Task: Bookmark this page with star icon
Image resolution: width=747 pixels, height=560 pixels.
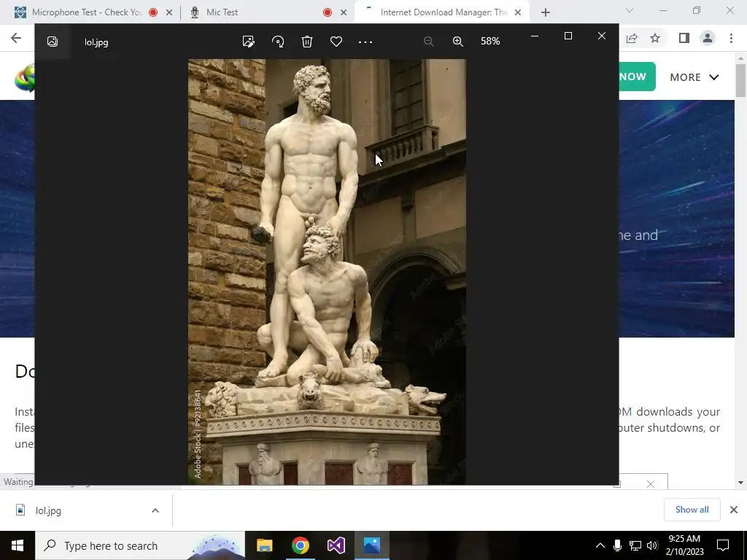Action: pos(655,38)
